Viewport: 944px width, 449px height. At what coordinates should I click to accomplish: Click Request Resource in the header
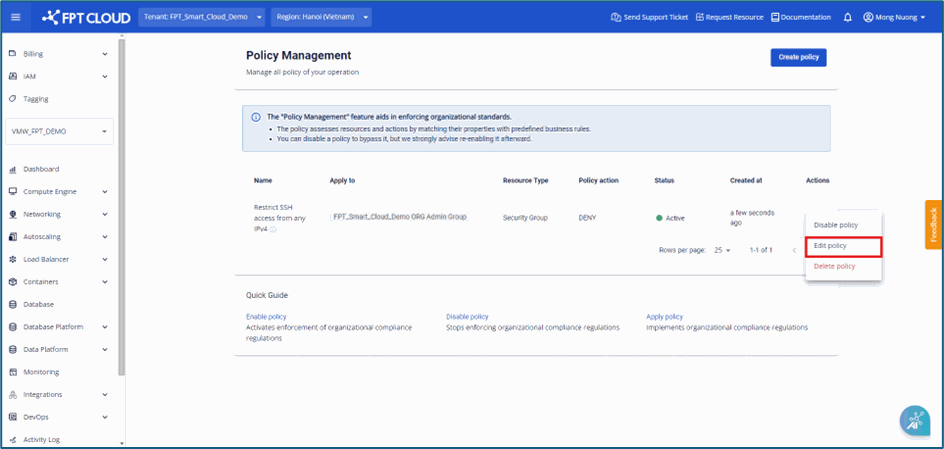729,17
